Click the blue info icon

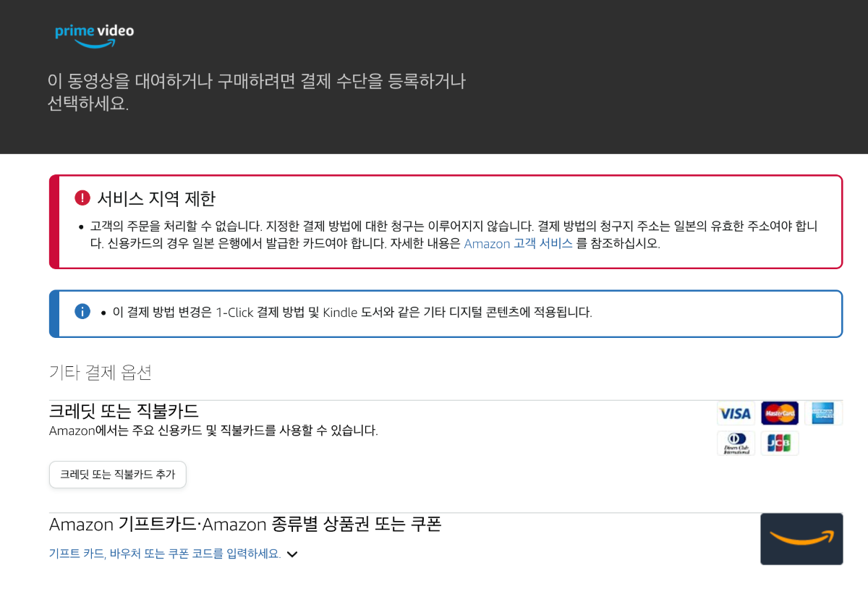click(x=82, y=312)
